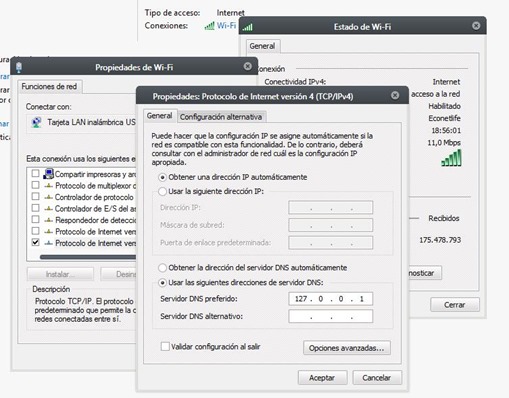Tick 'Validar configuración al salir' checkbox
Viewport: 509px width, 398px height.
(165, 346)
